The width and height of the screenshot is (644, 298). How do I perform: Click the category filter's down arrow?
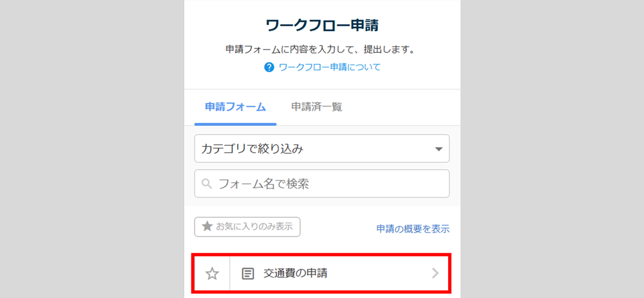click(x=438, y=149)
